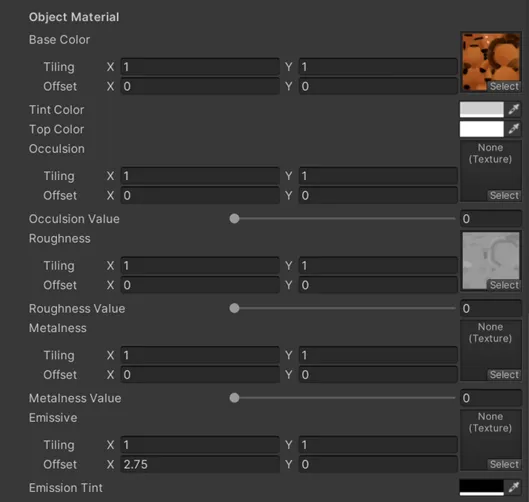529x502 pixels.
Task: Click the Top Color eyedropper icon
Action: 513,129
